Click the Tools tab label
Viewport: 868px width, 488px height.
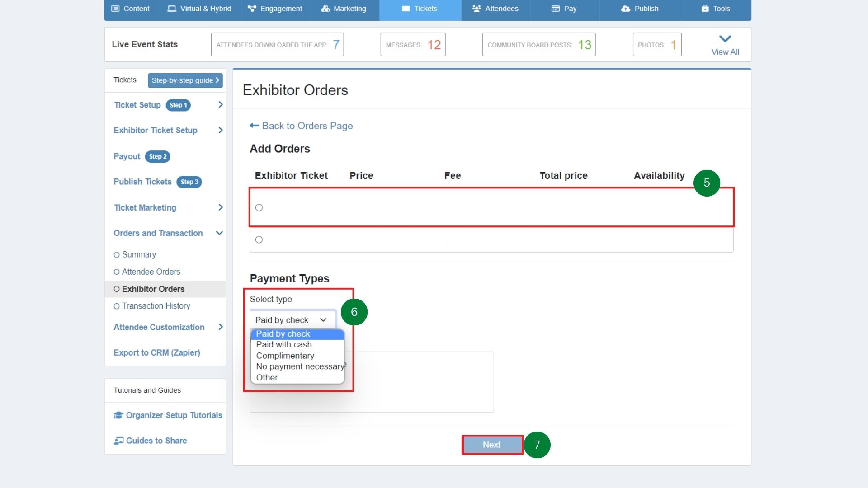pos(722,9)
